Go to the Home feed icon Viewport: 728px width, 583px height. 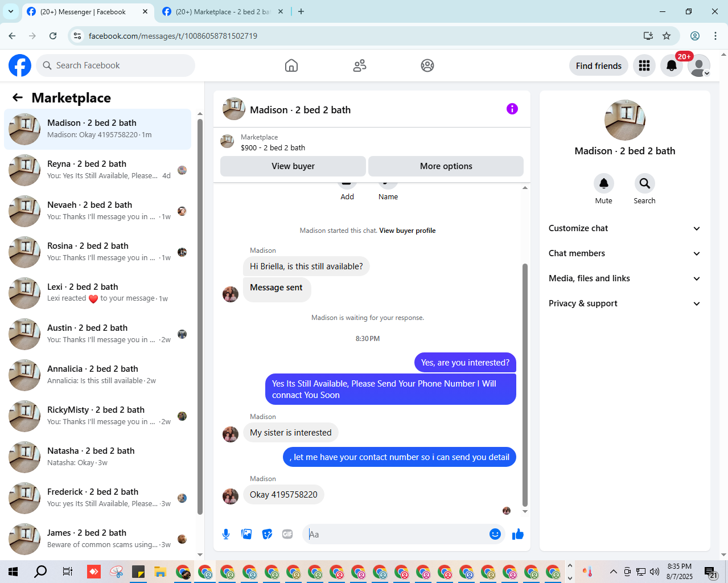(x=291, y=65)
